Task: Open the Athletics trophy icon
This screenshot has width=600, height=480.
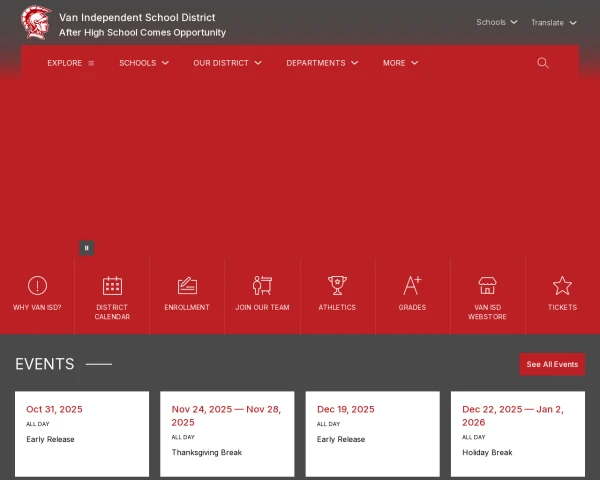Action: click(337, 286)
